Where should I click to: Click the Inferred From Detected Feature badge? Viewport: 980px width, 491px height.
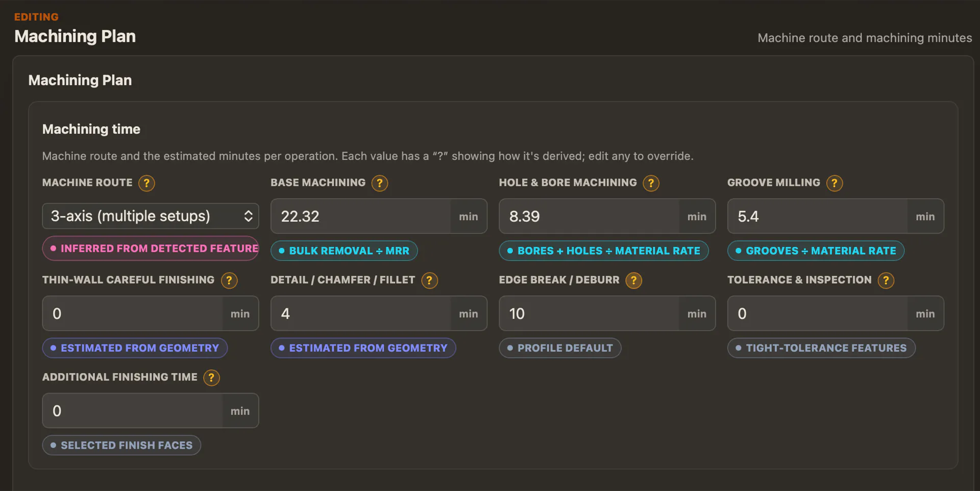click(x=151, y=248)
